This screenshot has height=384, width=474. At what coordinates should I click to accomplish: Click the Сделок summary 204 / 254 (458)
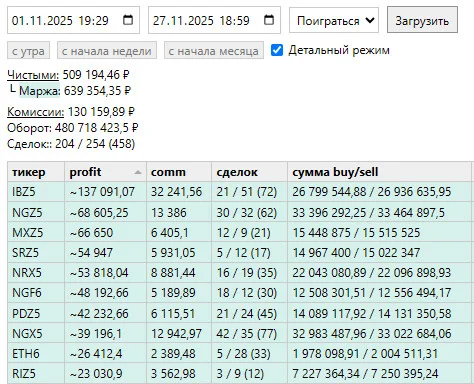click(95, 144)
